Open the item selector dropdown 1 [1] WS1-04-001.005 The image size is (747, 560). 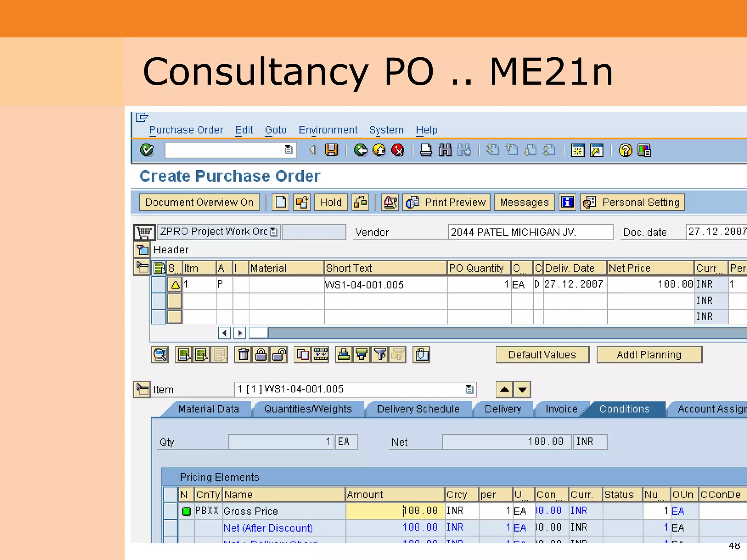tap(469, 389)
